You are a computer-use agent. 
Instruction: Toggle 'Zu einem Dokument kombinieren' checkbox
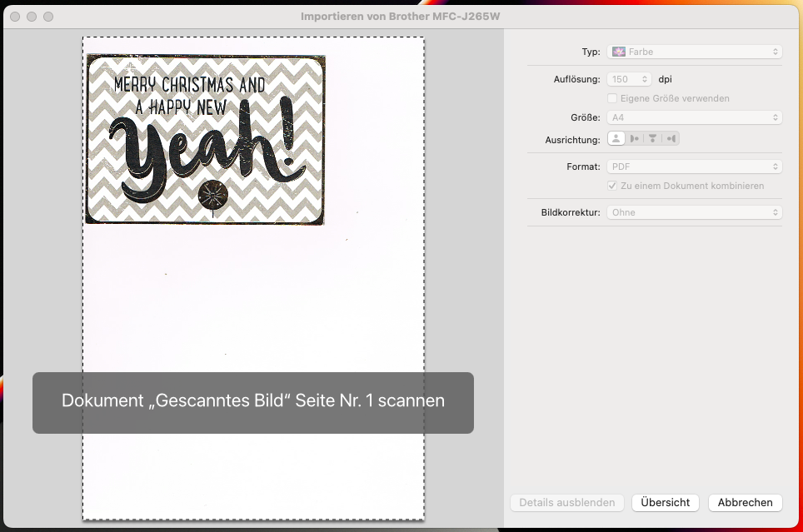(x=613, y=186)
